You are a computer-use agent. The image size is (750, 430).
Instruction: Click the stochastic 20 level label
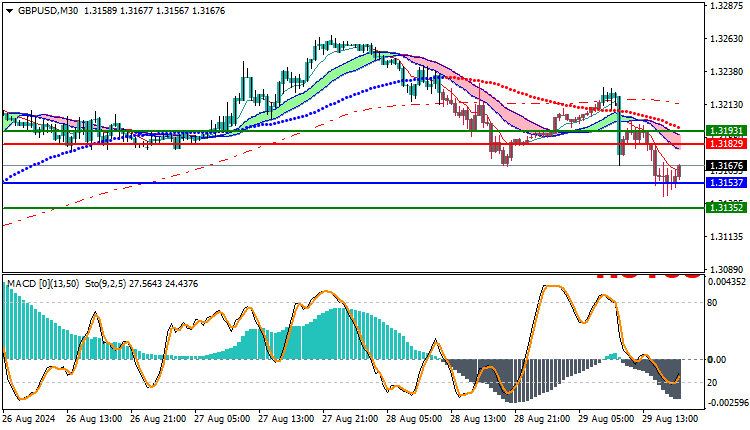(712, 383)
